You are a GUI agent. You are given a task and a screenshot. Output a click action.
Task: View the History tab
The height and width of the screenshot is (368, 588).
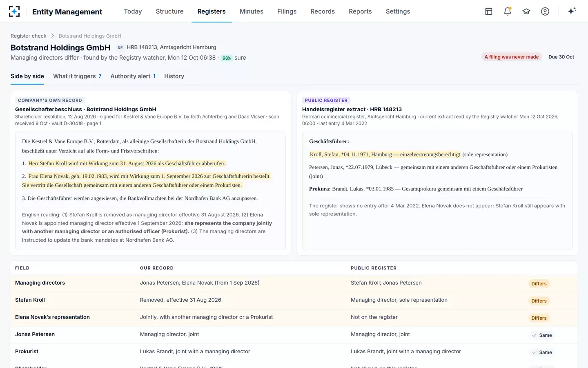tap(174, 76)
